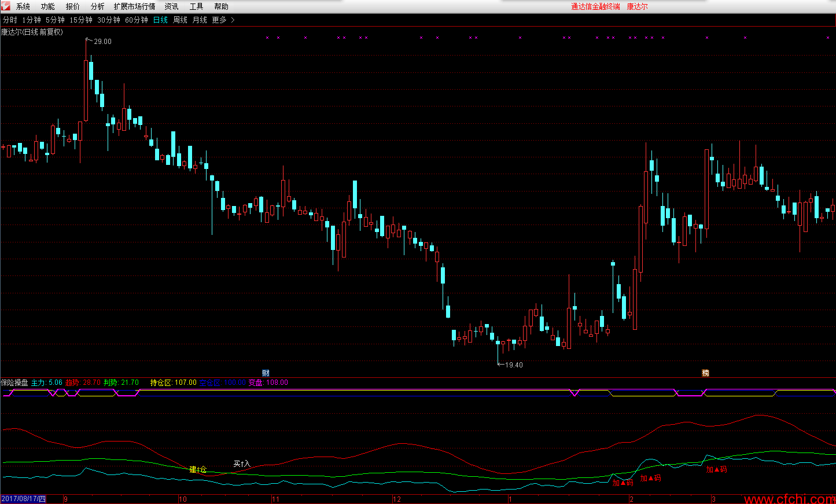The width and height of the screenshot is (836, 504).
Task: Click the yellow 建仓 signal marker
Action: click(x=198, y=469)
